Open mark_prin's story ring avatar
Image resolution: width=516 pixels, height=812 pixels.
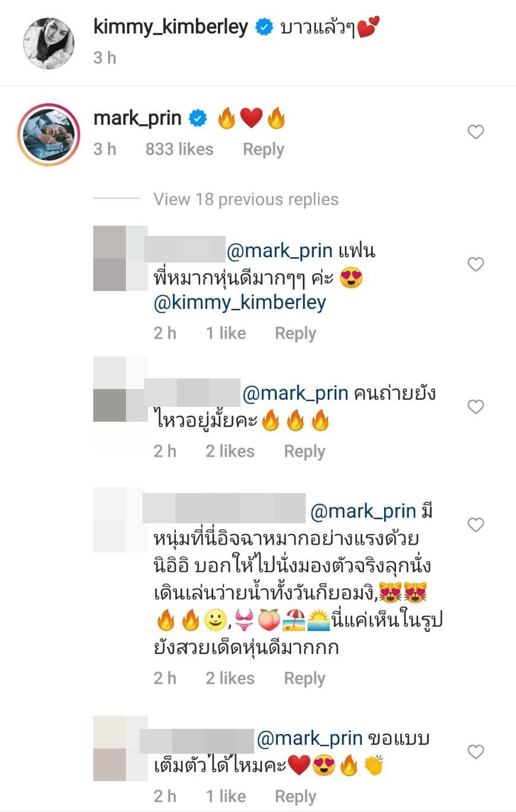(x=49, y=135)
